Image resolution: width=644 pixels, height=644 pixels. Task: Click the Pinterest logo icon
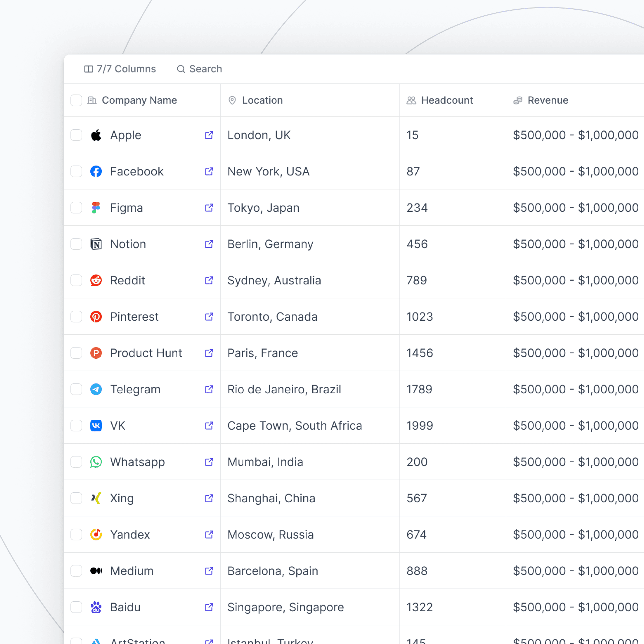tap(96, 317)
